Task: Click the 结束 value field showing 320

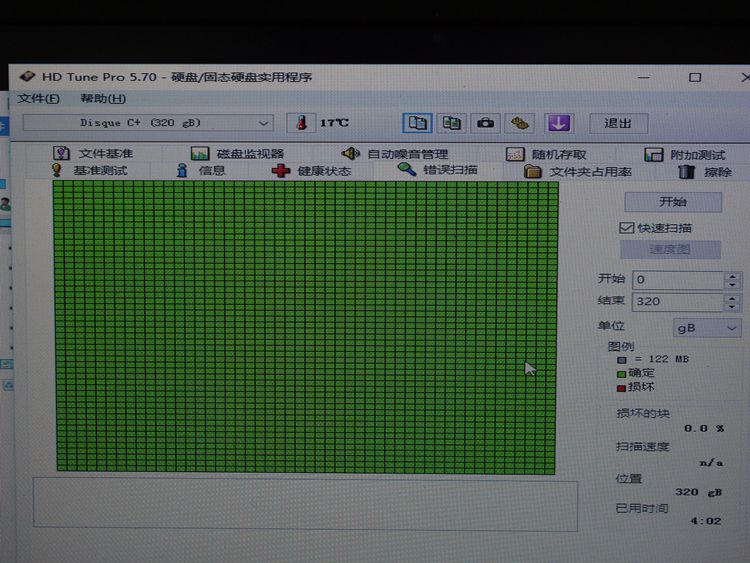Action: pos(678,302)
